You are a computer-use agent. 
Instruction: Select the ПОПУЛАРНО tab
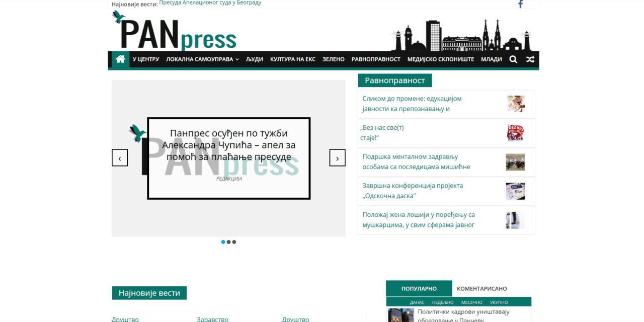point(419,288)
